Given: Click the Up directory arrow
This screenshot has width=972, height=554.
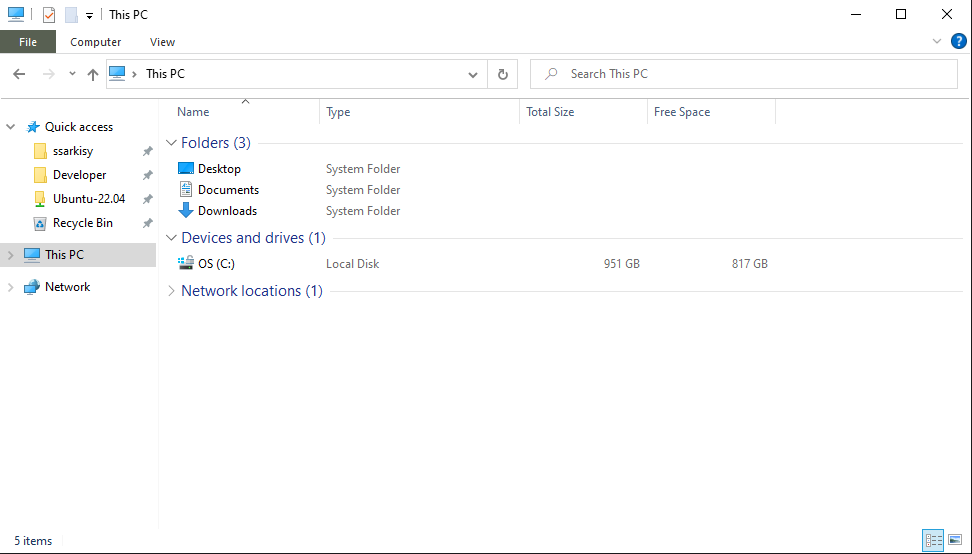Looking at the screenshot, I should pyautogui.click(x=93, y=74).
